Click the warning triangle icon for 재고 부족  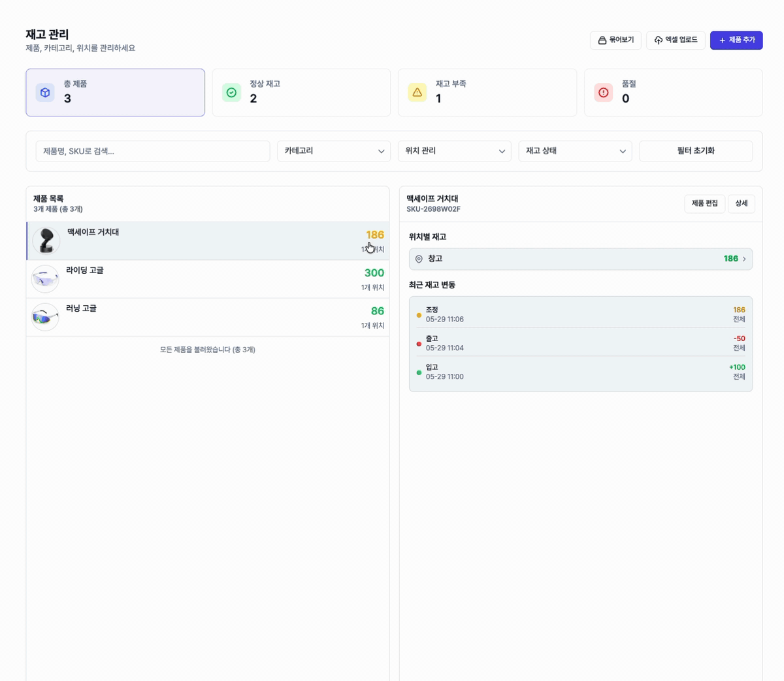pos(417,93)
